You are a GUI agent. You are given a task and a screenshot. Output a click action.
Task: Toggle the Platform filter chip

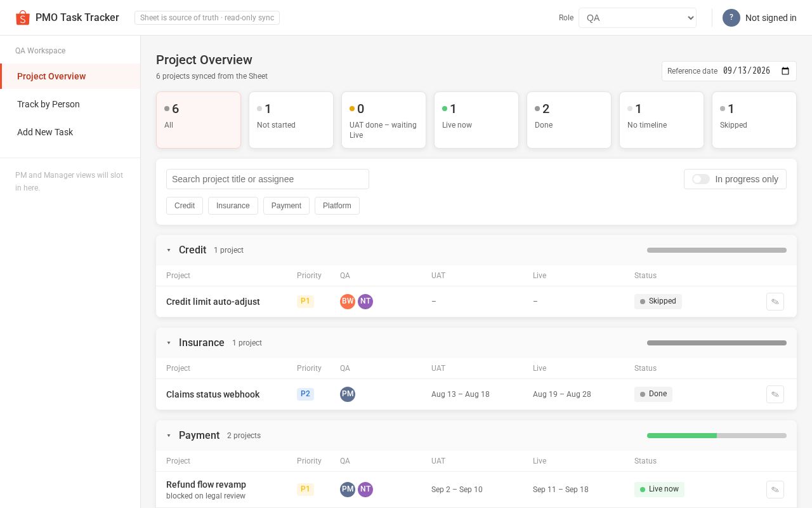click(x=337, y=206)
